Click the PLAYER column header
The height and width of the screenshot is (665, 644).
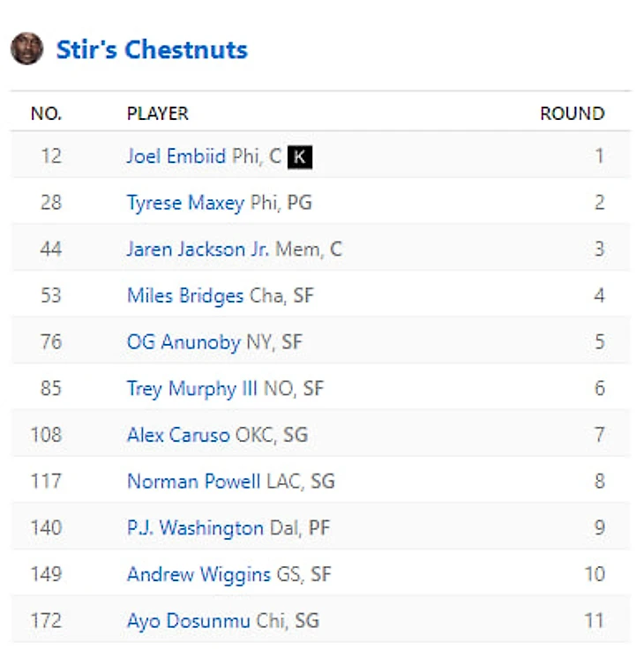[158, 114]
